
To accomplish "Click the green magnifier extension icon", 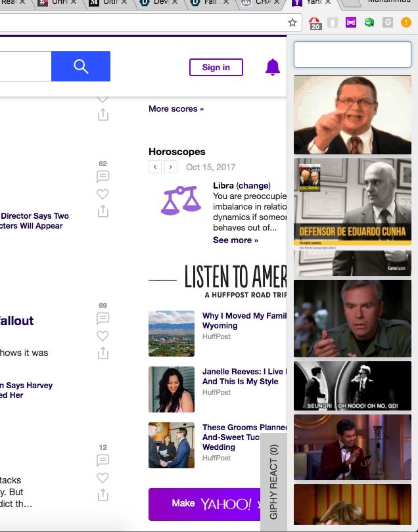I will pos(369,23).
